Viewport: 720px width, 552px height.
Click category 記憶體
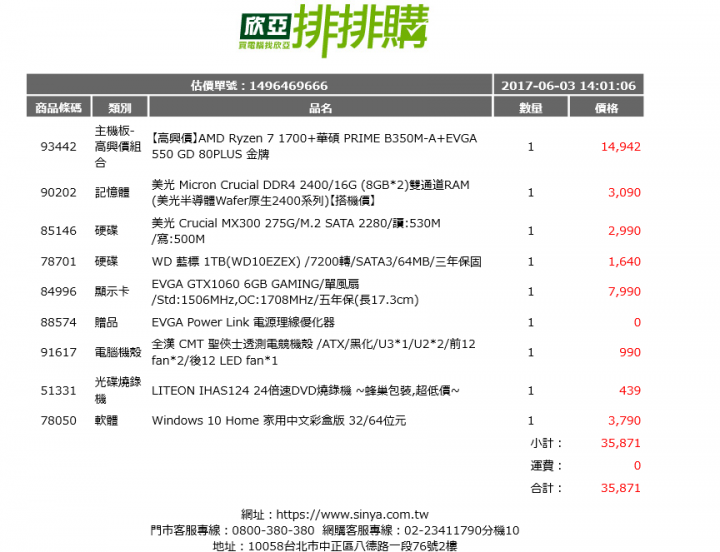tap(112, 192)
